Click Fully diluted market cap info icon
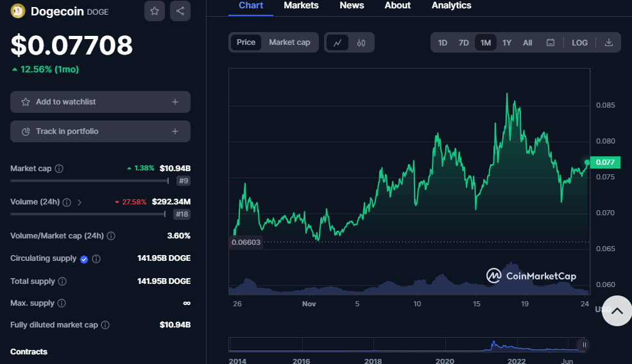 105,325
